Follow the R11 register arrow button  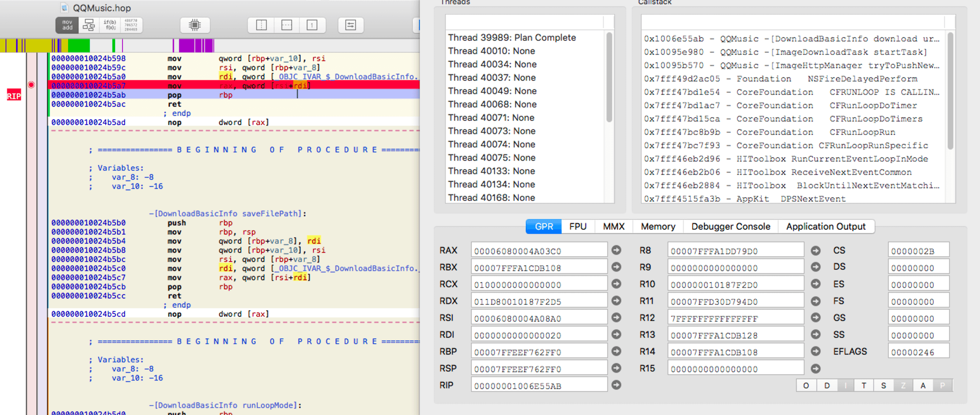click(815, 301)
